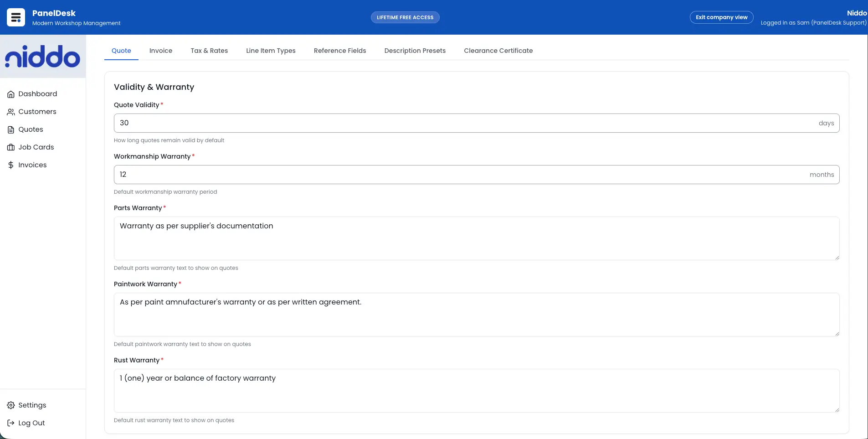
Task: Open the Invoices section
Action: tap(32, 165)
